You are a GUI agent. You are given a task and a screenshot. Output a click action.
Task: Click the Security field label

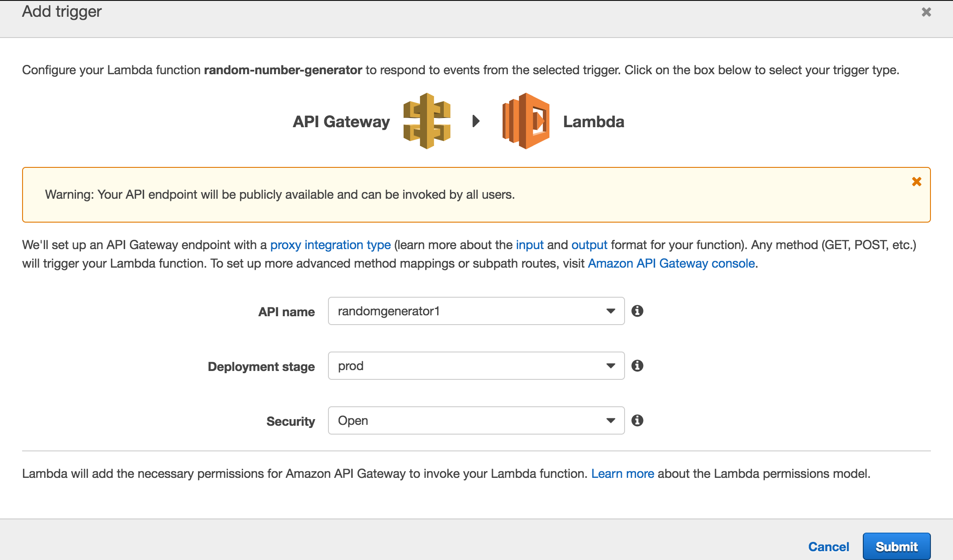click(x=290, y=421)
